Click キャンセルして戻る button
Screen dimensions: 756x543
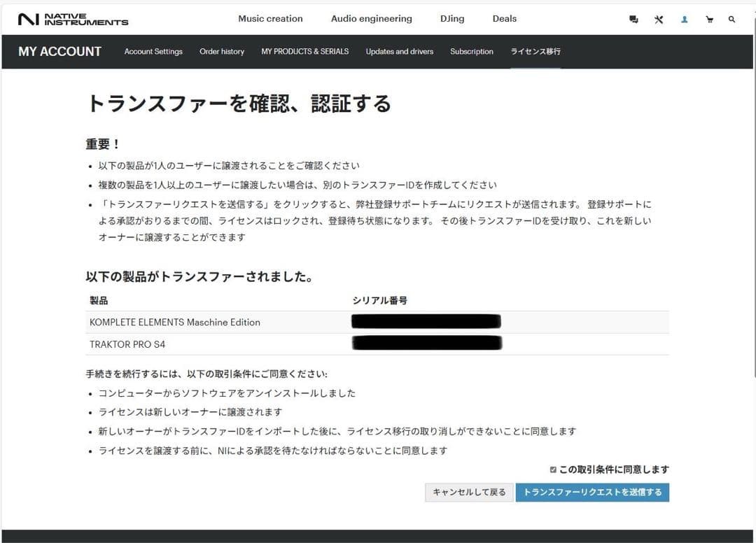click(x=468, y=493)
